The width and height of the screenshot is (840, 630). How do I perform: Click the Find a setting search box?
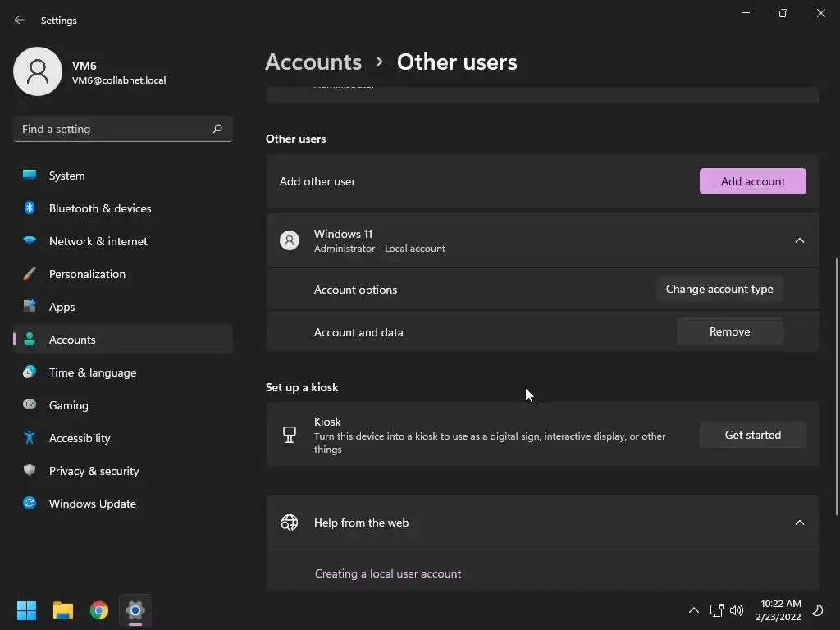pyautogui.click(x=115, y=129)
